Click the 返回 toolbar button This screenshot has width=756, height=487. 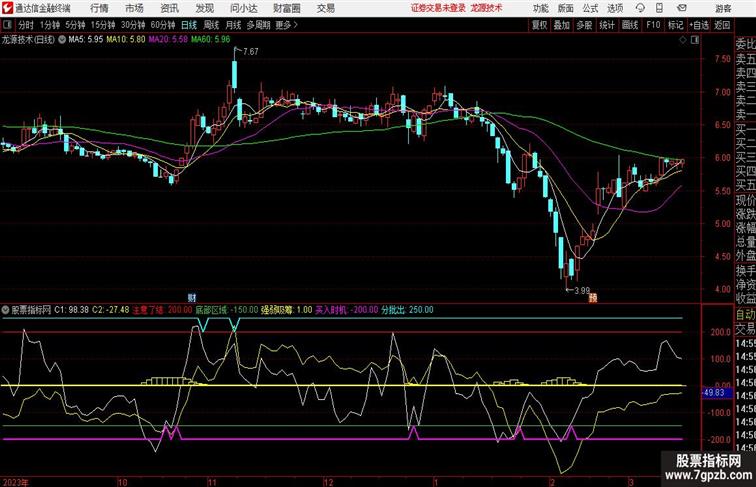[x=722, y=25]
